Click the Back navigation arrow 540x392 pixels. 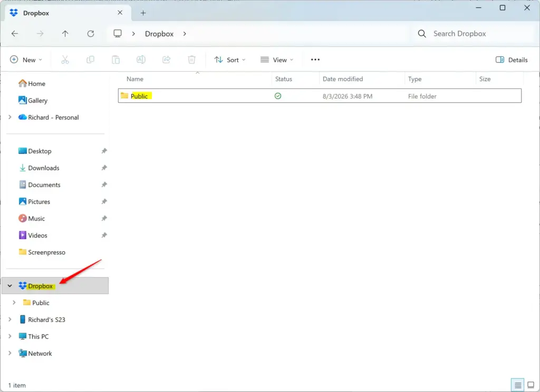click(x=14, y=33)
